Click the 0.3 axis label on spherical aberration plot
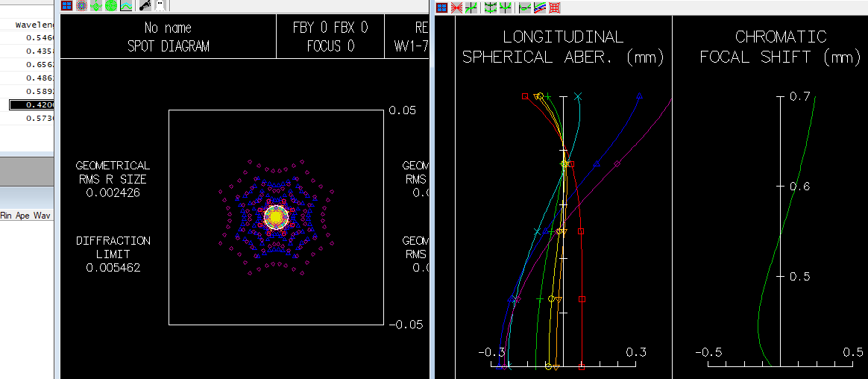 [636, 352]
